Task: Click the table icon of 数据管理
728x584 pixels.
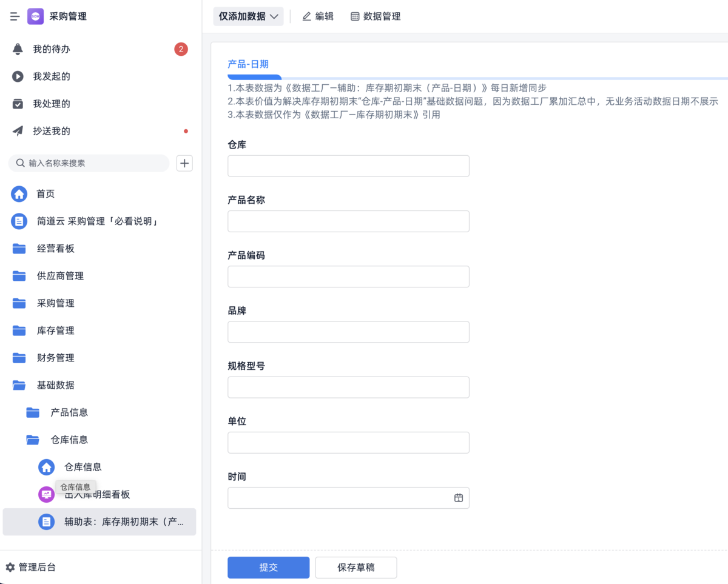Action: click(x=355, y=16)
